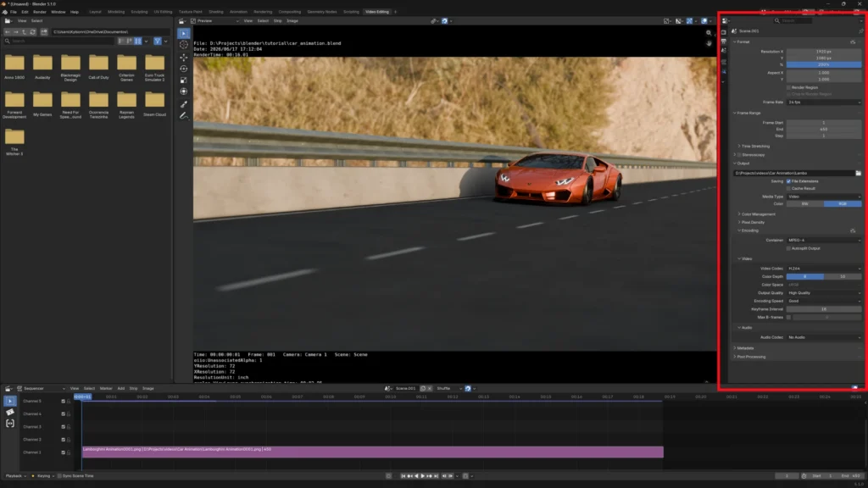The width and height of the screenshot is (868, 488).
Task: Switch to the Animation workspace tab
Action: pyautogui.click(x=238, y=12)
